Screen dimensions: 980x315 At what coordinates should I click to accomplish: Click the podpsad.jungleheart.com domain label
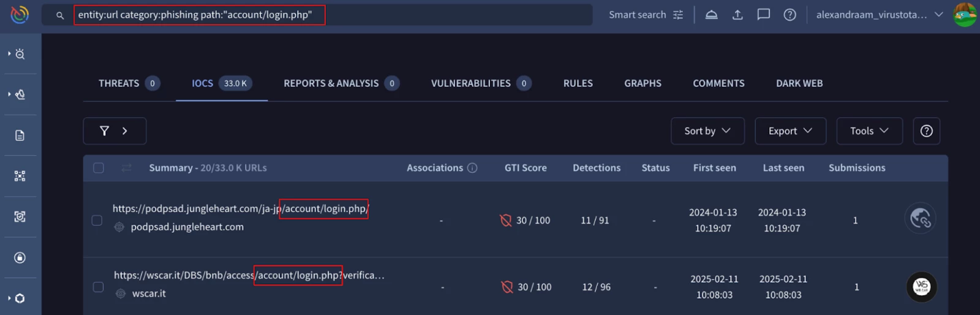[187, 227]
